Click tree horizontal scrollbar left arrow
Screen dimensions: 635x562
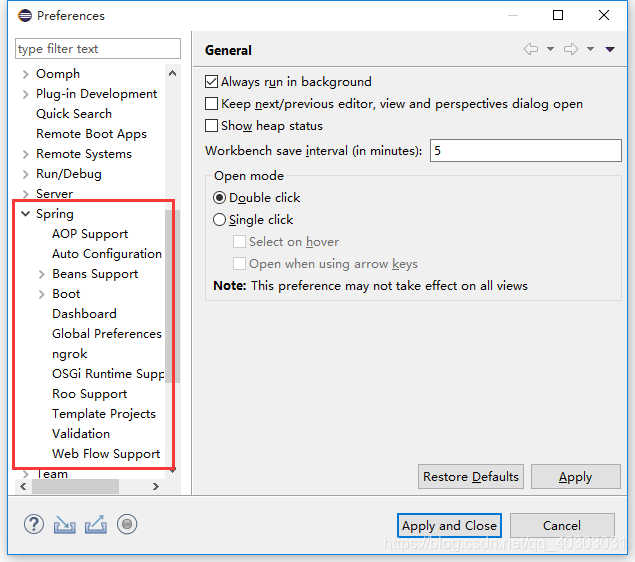pyautogui.click(x=23, y=486)
